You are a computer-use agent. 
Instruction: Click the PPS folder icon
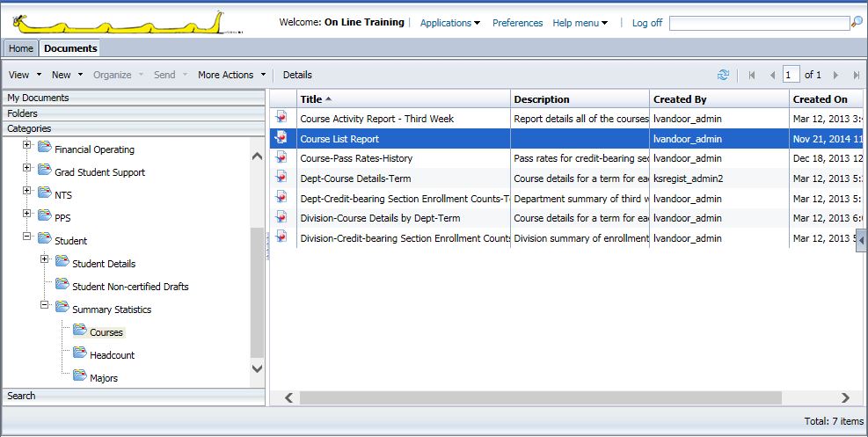[44, 215]
